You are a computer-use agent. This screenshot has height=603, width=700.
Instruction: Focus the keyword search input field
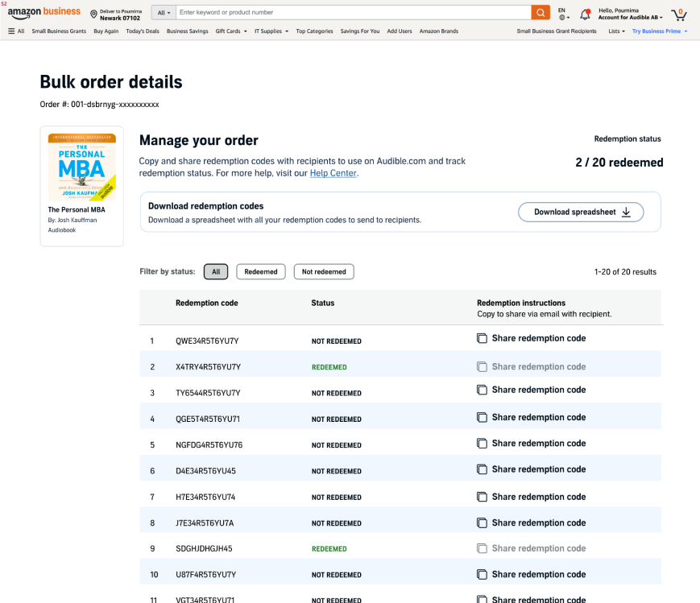pos(354,13)
